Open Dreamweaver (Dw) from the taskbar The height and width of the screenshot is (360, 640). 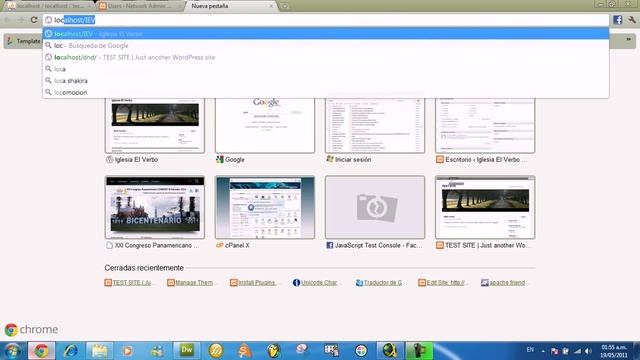pyautogui.click(x=187, y=351)
